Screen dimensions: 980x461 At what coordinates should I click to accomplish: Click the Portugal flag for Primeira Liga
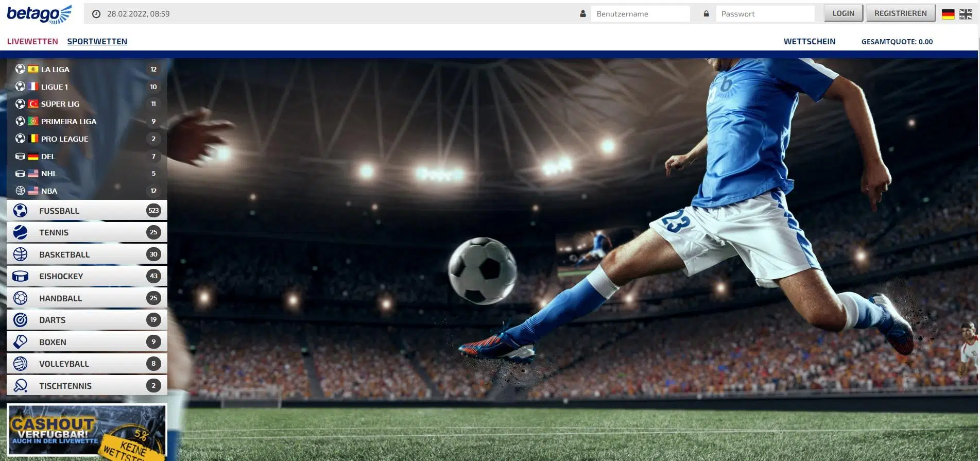click(33, 122)
